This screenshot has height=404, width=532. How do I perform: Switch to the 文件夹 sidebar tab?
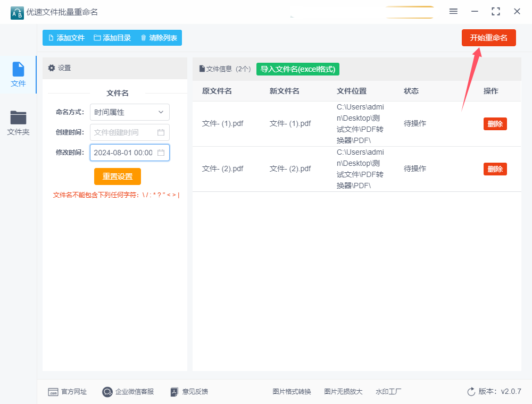click(18, 123)
